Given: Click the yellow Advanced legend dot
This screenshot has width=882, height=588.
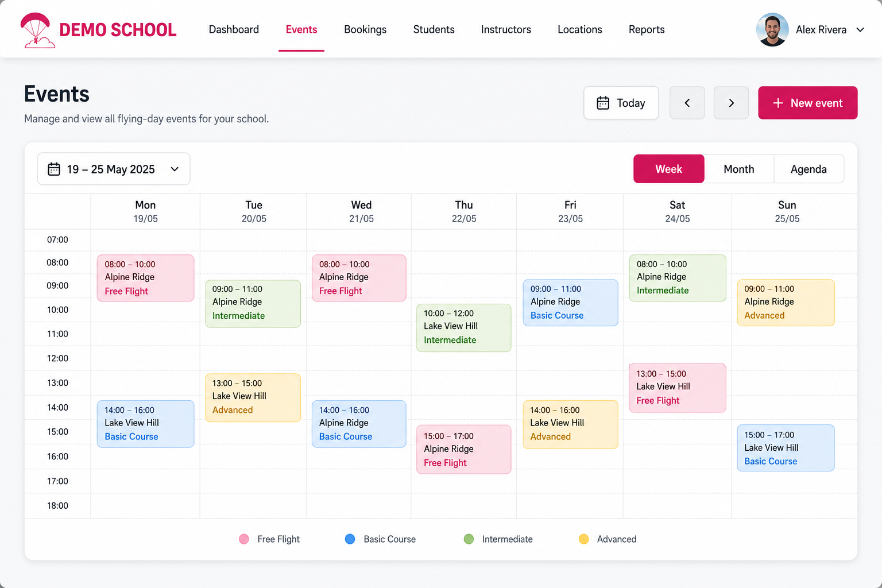Looking at the screenshot, I should [x=584, y=539].
